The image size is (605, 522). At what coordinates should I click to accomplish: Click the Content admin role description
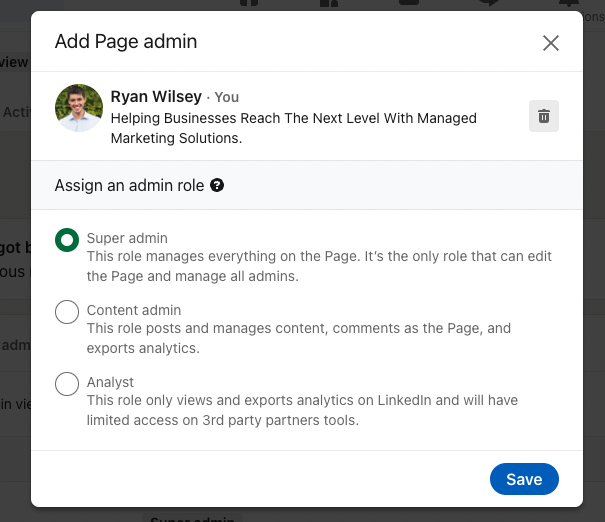298,338
